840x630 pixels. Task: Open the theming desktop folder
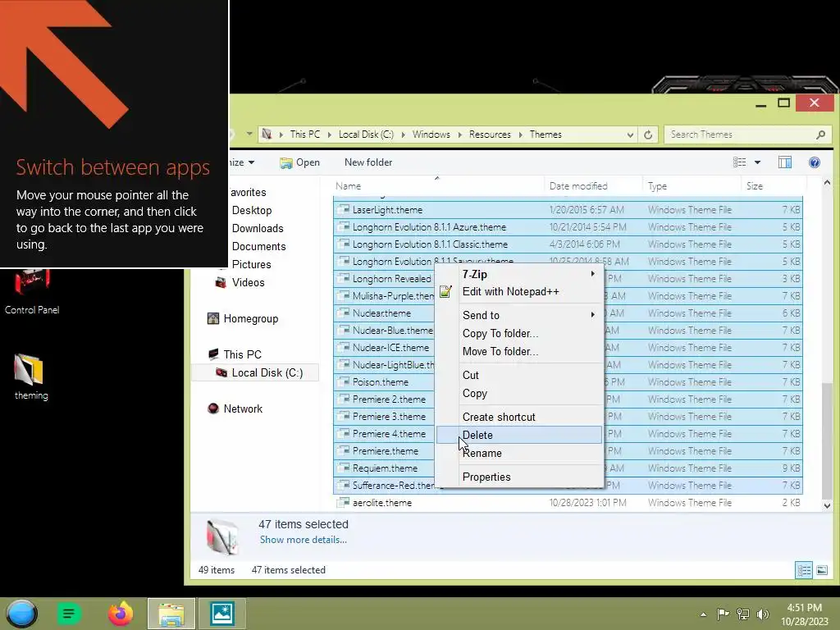click(30, 377)
